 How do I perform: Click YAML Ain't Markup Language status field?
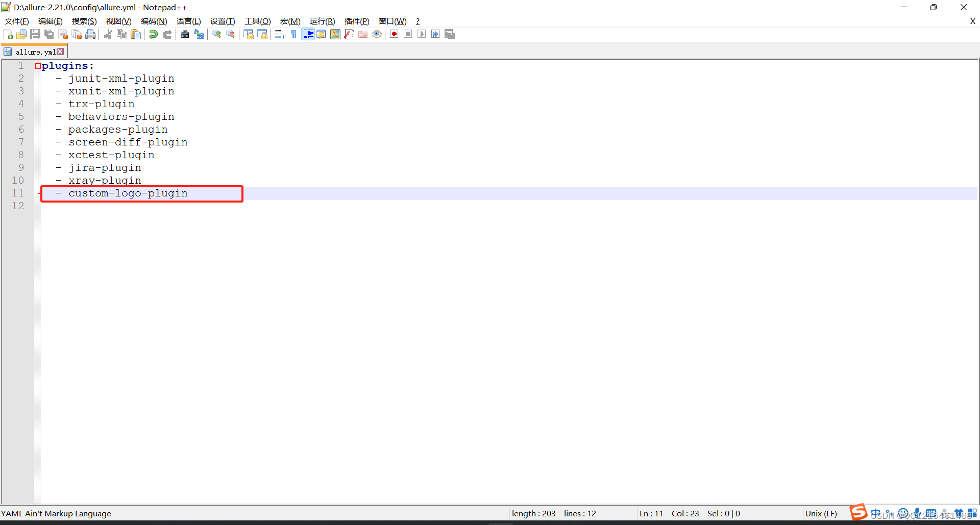pos(56,513)
